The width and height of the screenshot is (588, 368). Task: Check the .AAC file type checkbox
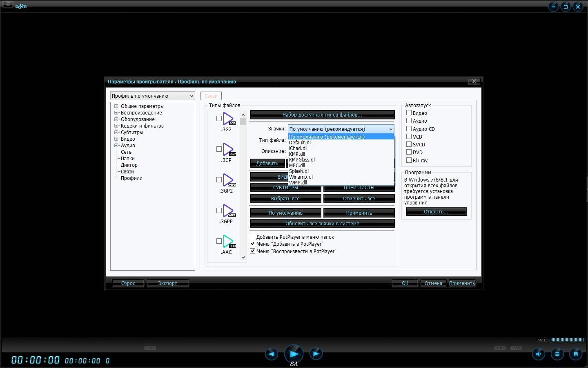pyautogui.click(x=219, y=241)
